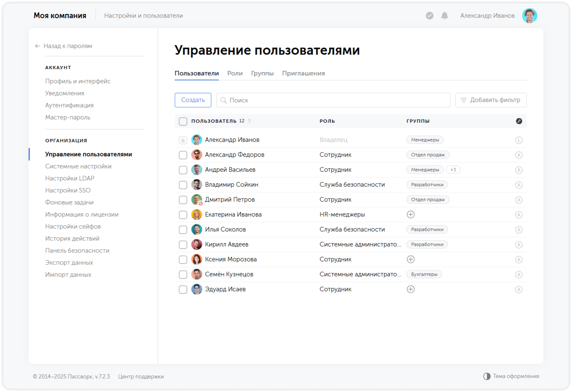Check the select-all checkbox in table header

coord(183,121)
